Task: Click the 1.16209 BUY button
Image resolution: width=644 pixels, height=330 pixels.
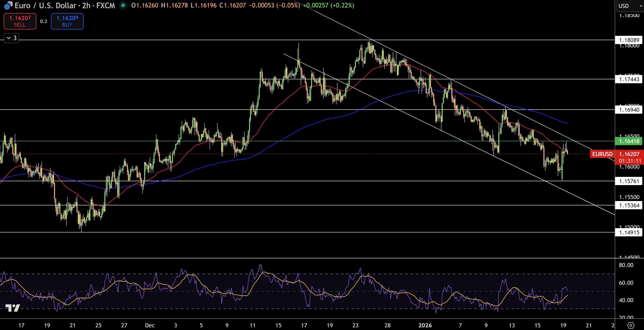Action: [x=67, y=21]
